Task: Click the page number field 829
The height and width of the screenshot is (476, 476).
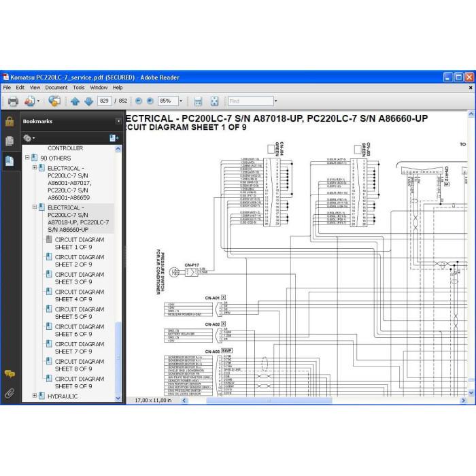Action: click(105, 101)
